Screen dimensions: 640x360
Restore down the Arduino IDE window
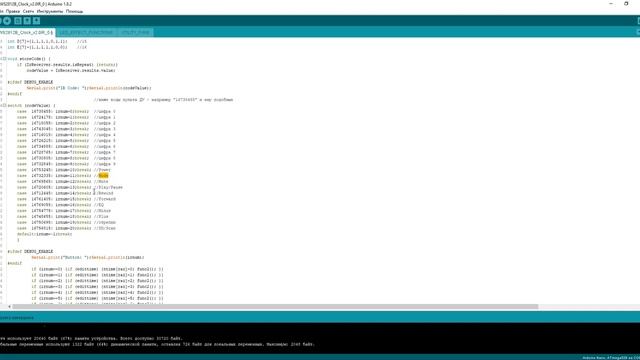click(626, 4)
